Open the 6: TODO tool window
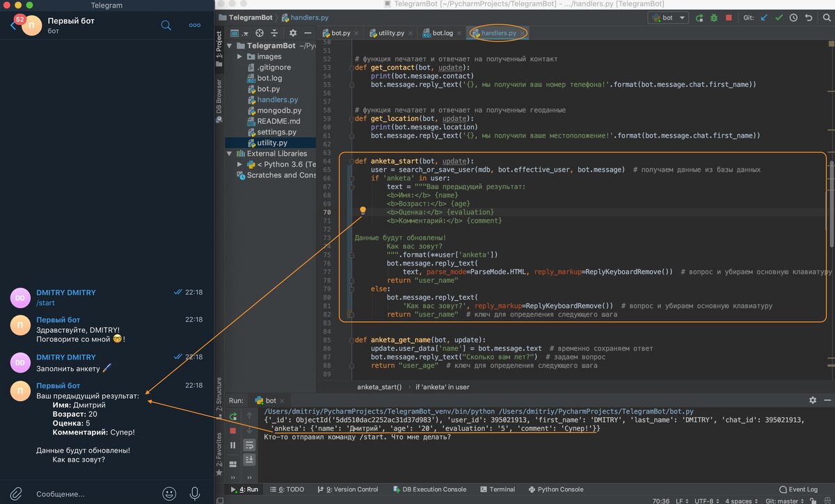 pos(287,489)
